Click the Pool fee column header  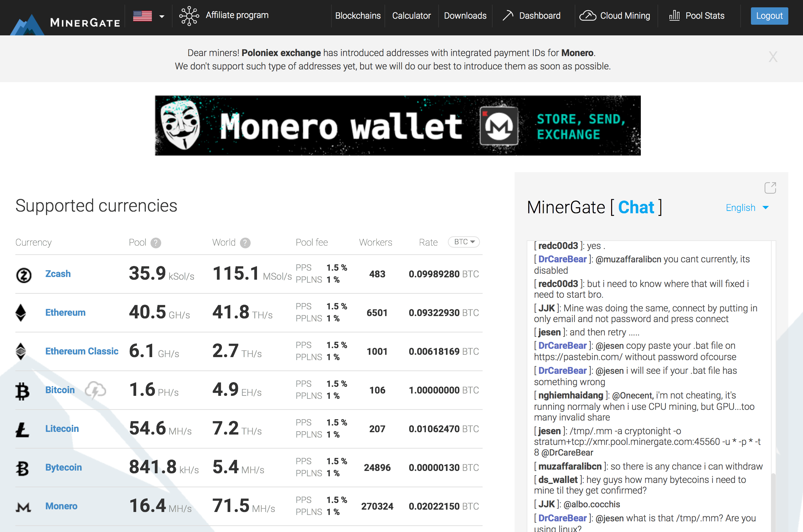311,242
